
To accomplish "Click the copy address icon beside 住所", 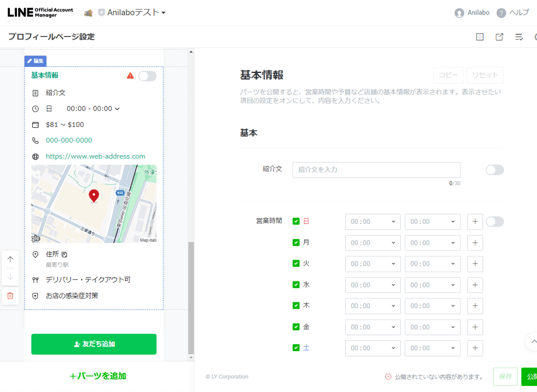I will point(64,254).
